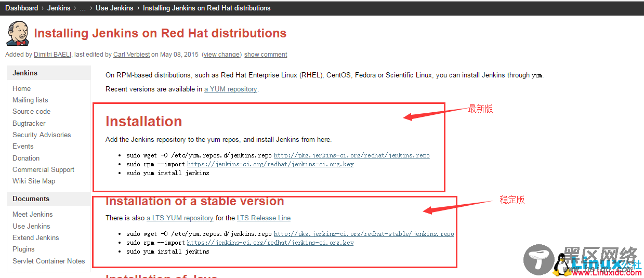Open Plugins documents link

click(x=23, y=249)
